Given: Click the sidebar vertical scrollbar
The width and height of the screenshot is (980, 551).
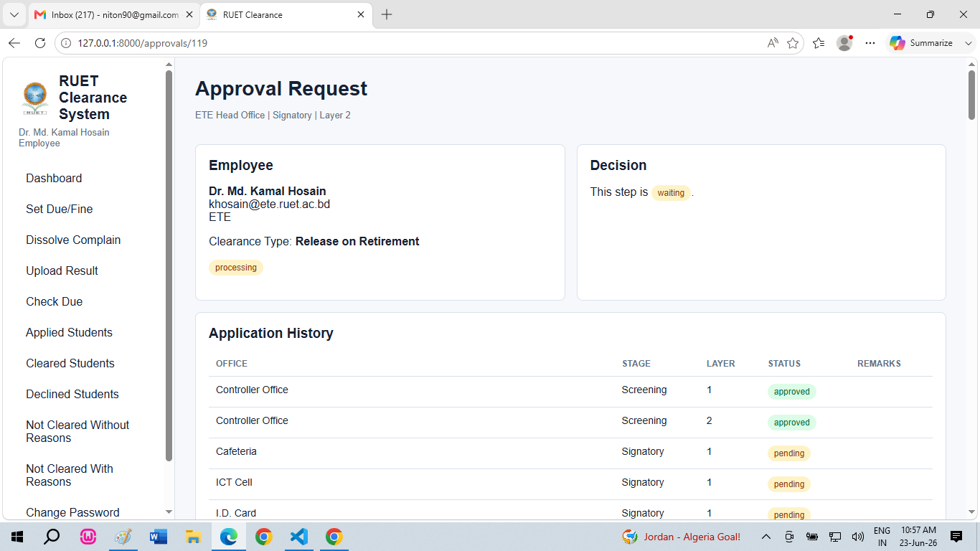Looking at the screenshot, I should [169, 265].
